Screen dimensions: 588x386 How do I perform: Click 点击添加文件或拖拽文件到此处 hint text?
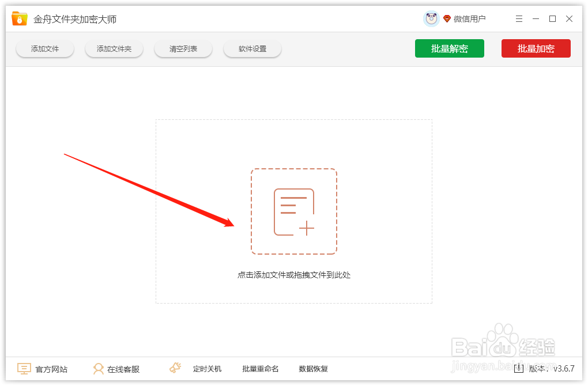(x=294, y=275)
